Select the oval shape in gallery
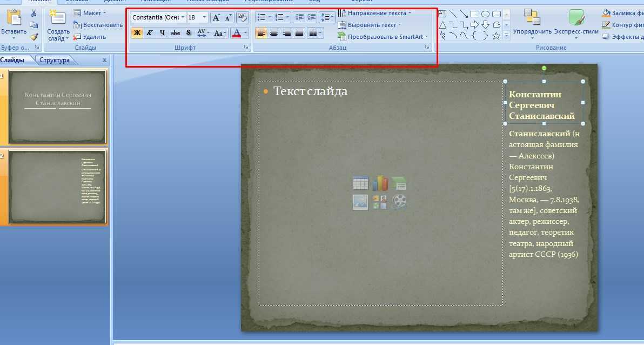 pos(485,14)
